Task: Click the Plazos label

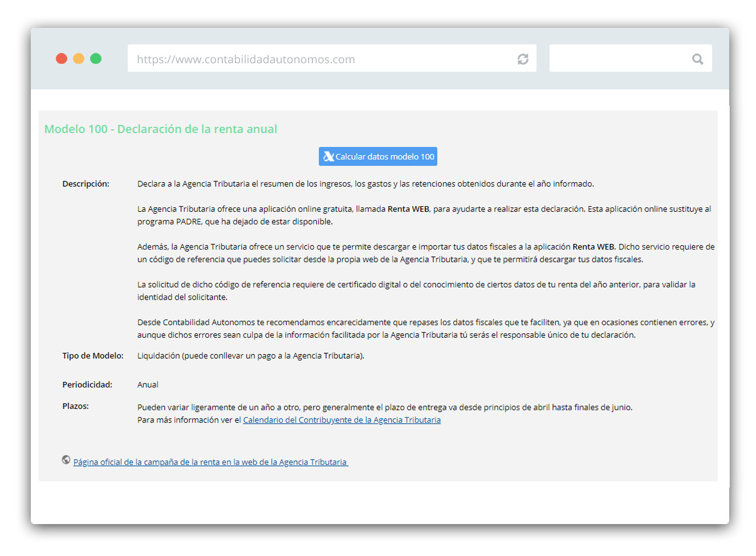Action: click(x=75, y=407)
